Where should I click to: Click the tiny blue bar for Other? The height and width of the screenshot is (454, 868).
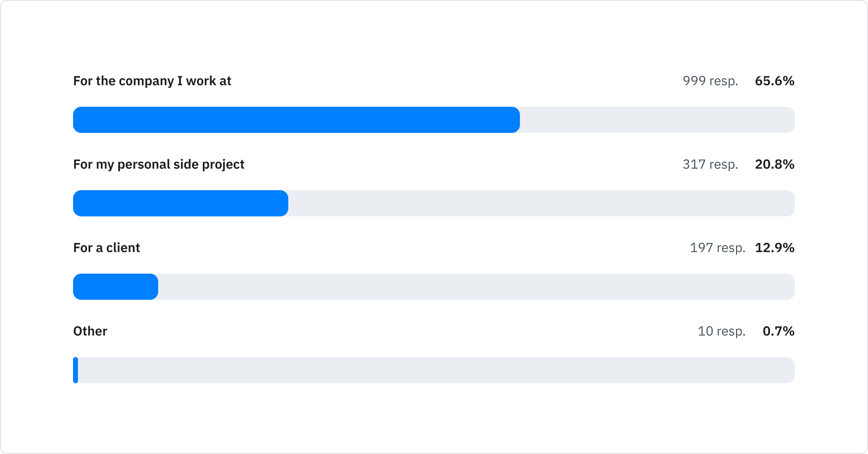[x=76, y=370]
